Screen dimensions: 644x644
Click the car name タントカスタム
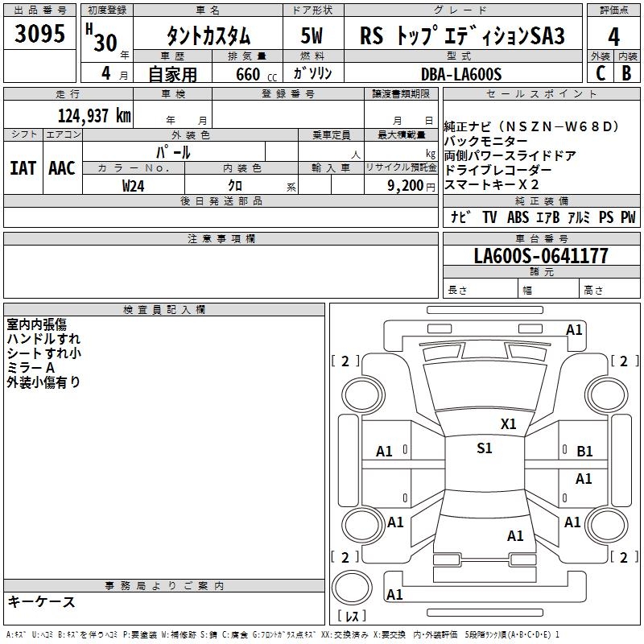pos(208,35)
